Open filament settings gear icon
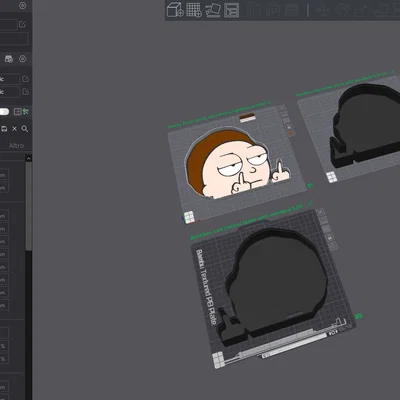Image resolution: width=400 pixels, height=400 pixels. 22,59
